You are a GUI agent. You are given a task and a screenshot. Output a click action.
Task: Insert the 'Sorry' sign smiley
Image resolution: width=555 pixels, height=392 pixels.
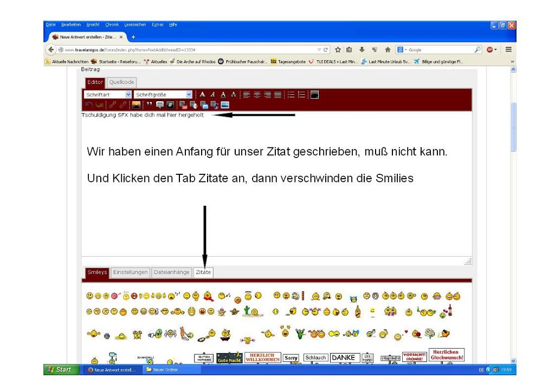tap(291, 358)
